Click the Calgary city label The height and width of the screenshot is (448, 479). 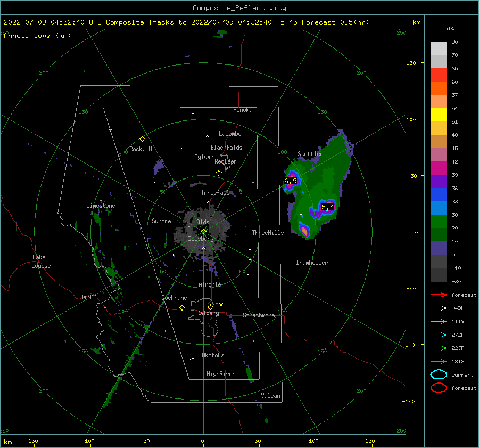coord(208,313)
